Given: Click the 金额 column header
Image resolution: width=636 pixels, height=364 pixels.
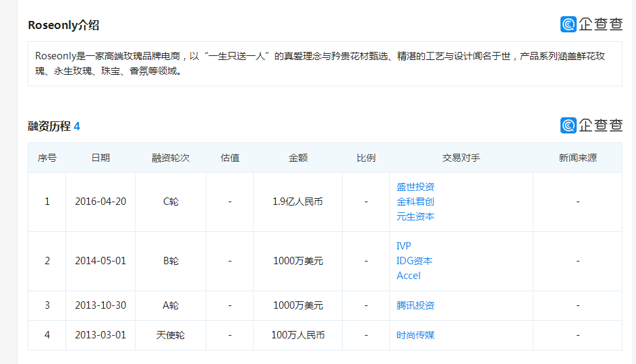Looking at the screenshot, I should tap(297, 158).
